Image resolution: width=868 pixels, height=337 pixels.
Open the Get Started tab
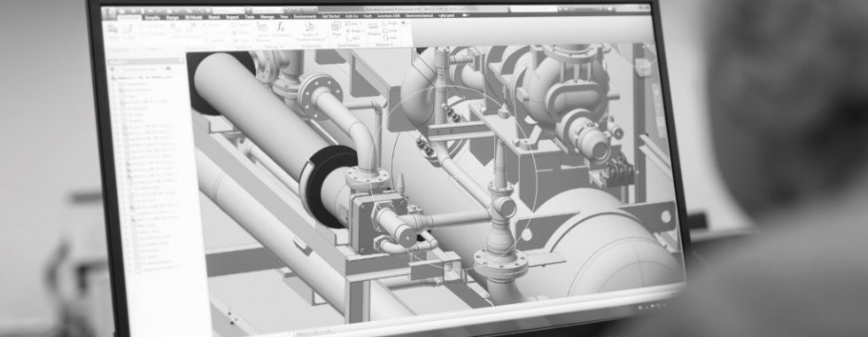point(331,16)
